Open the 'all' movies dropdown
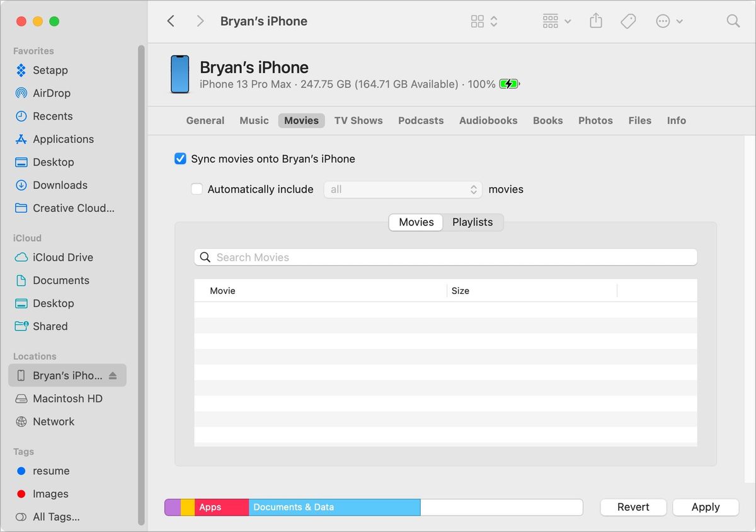Viewport: 756px width, 532px height. (x=403, y=189)
